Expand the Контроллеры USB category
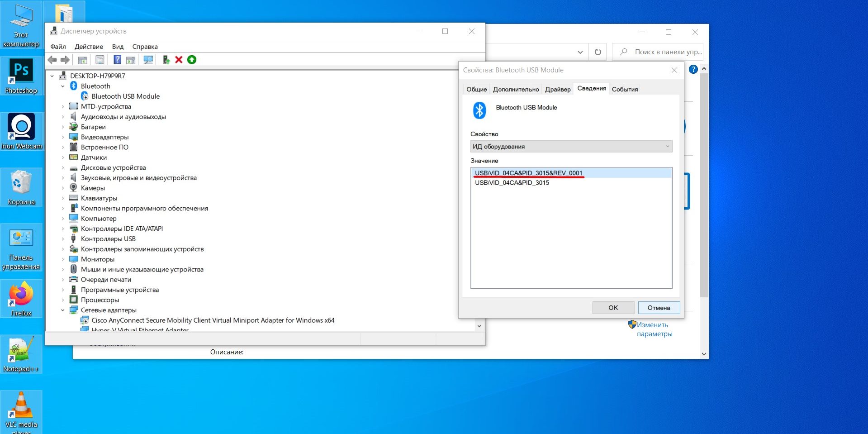 click(63, 238)
